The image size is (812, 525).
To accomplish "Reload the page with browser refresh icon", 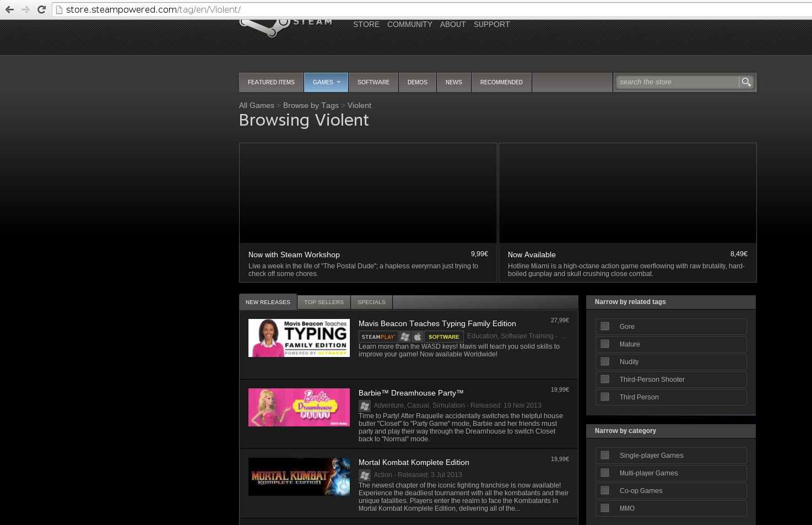I will pos(41,9).
